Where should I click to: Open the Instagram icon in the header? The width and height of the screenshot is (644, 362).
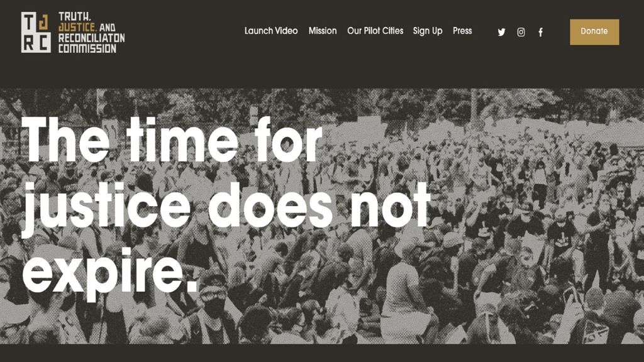coord(521,32)
